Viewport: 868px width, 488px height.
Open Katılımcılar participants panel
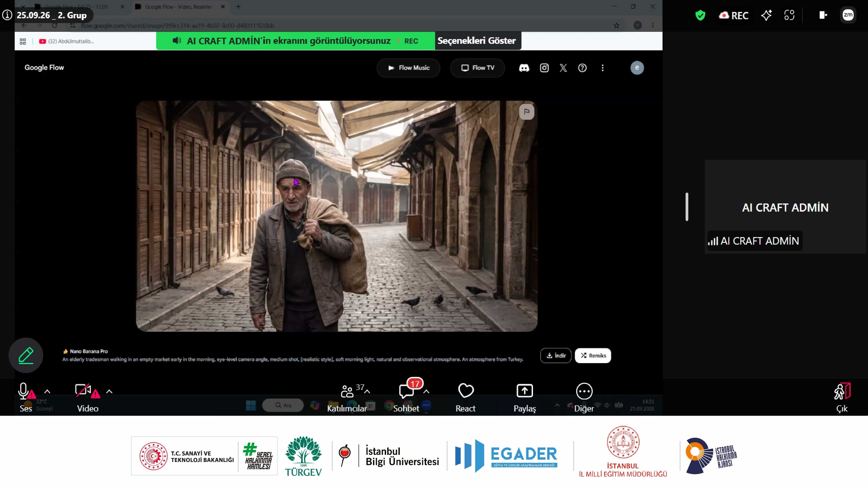347,398
